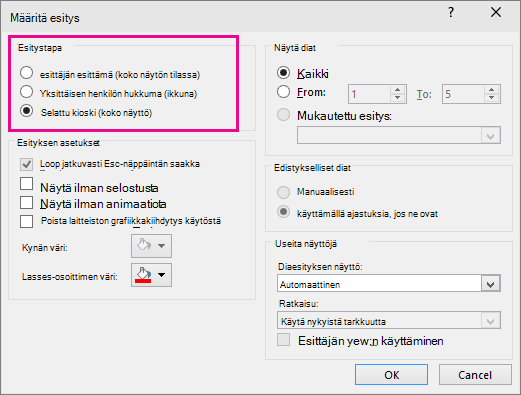
Task: Select Mukautettu esitys radio button
Action: pos(283,115)
